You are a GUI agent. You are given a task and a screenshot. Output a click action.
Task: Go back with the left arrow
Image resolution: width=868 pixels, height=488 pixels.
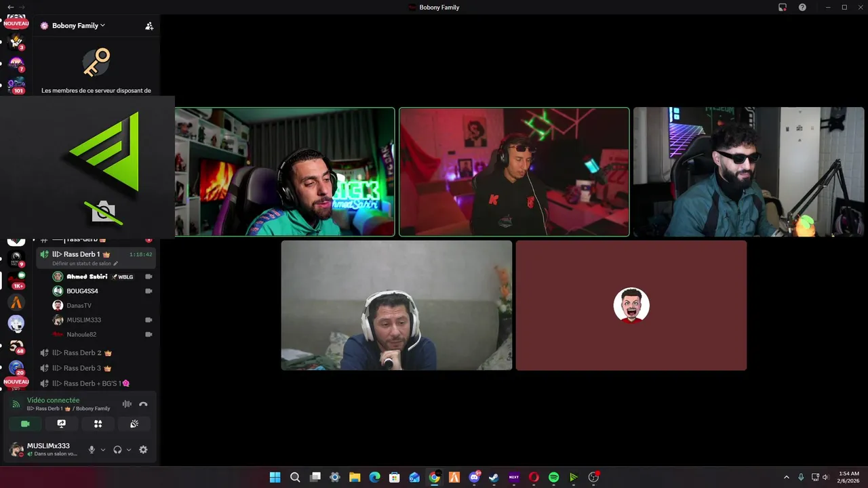pyautogui.click(x=10, y=7)
